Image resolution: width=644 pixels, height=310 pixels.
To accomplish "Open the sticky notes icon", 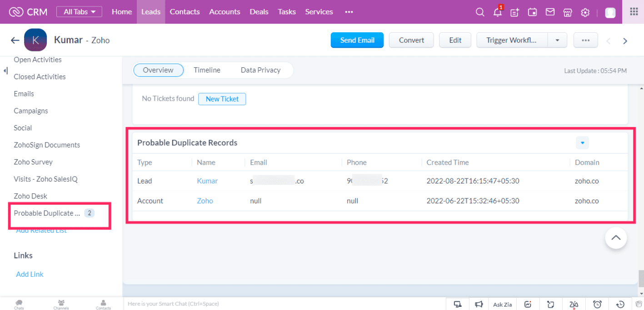I will pyautogui.click(x=551, y=304).
